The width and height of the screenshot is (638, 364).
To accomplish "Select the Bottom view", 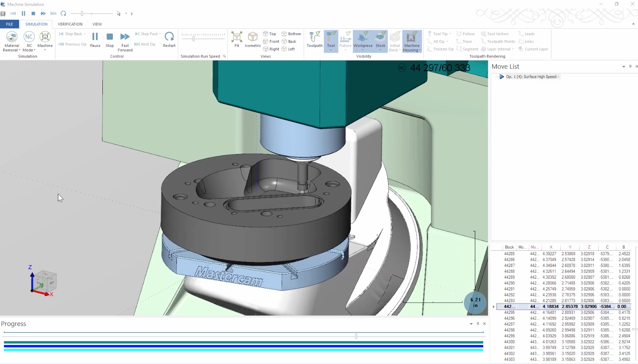I will 291,34.
